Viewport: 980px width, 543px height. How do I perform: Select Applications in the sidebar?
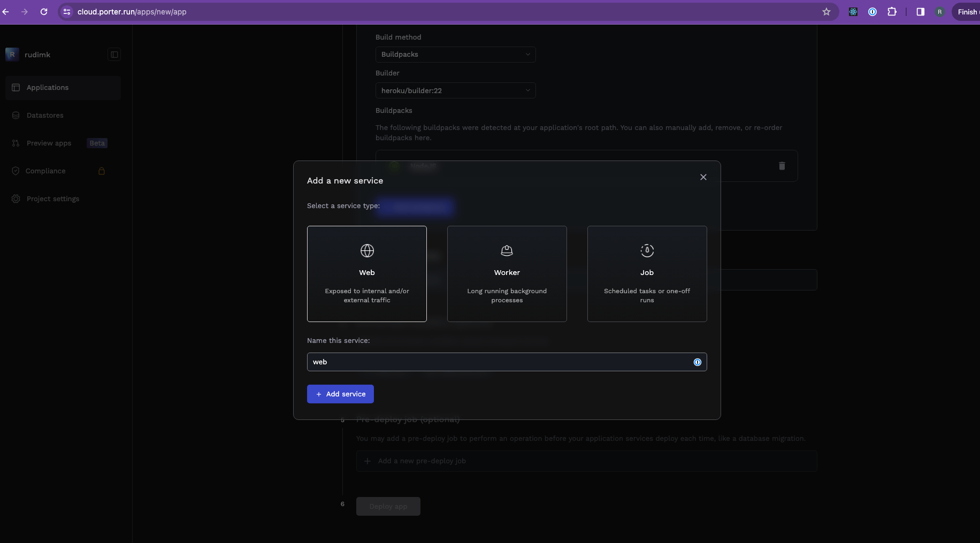[48, 87]
